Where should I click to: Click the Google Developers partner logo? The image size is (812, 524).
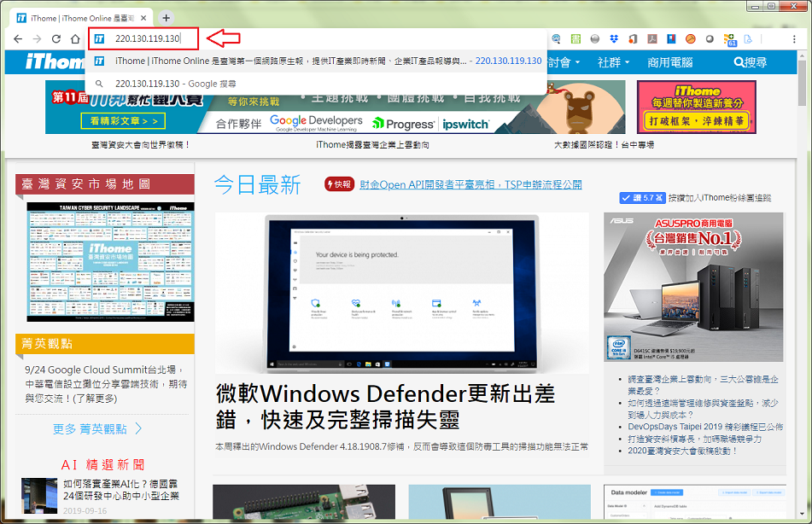tap(316, 123)
